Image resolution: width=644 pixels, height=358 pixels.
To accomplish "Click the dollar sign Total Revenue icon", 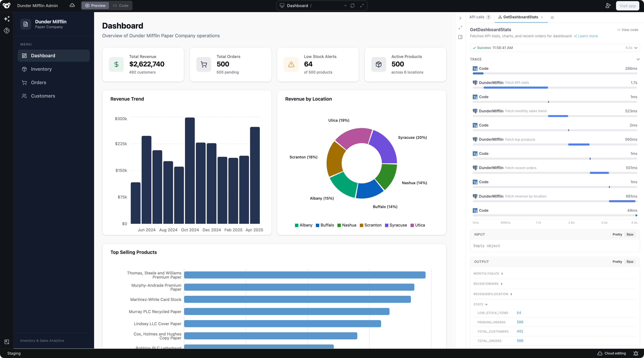I will point(116,64).
